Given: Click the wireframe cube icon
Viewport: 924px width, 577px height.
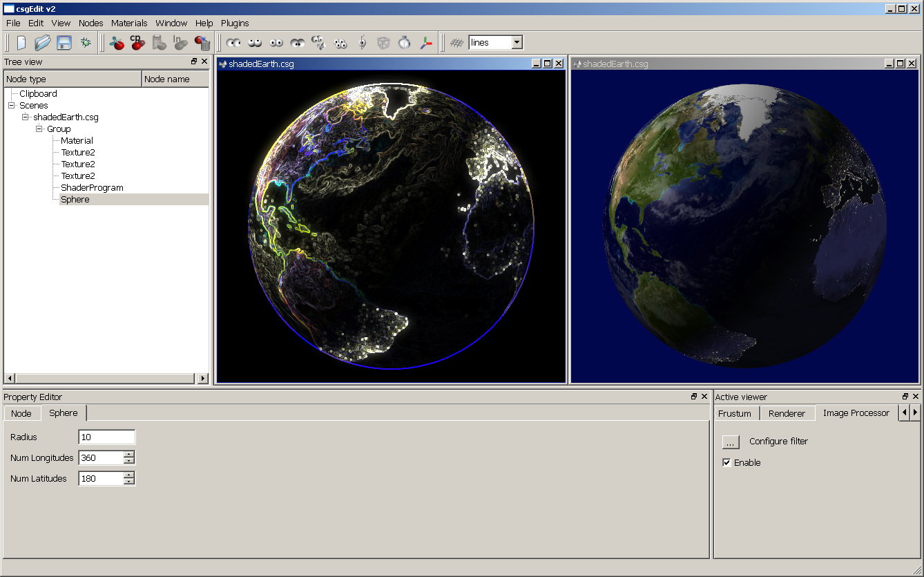Looking at the screenshot, I should tap(383, 43).
